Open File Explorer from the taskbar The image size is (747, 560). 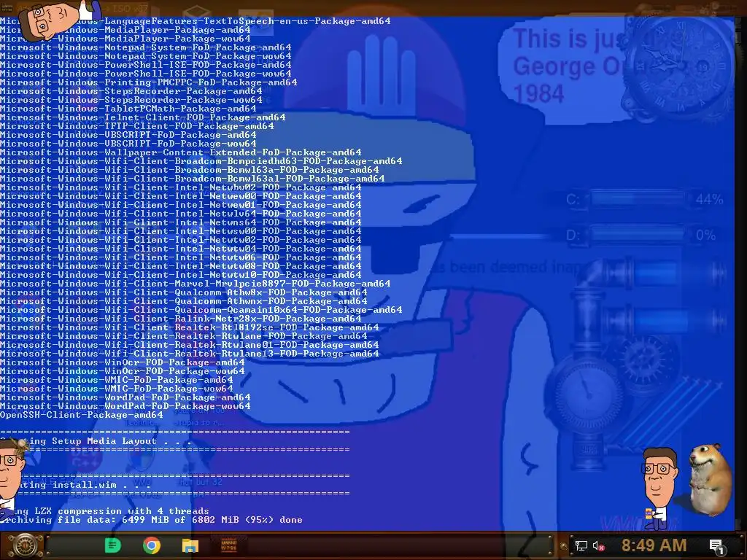190,545
